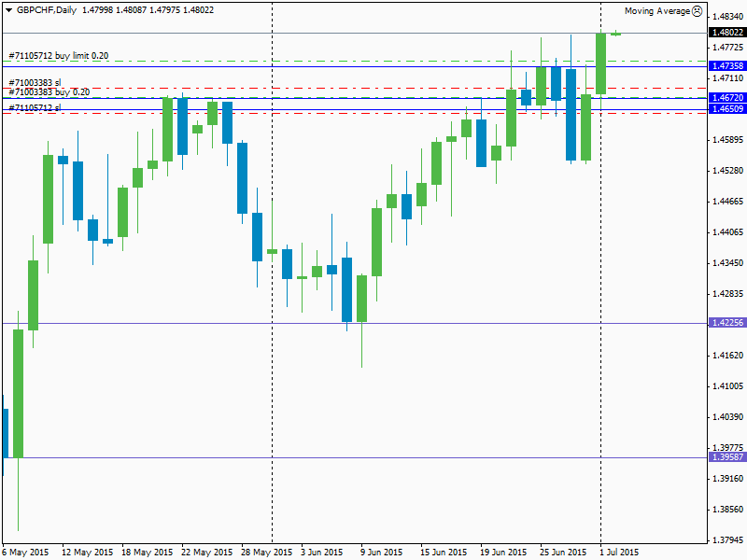Select the current price tag 1.48022
This screenshot has width=747, height=560.
click(x=727, y=32)
